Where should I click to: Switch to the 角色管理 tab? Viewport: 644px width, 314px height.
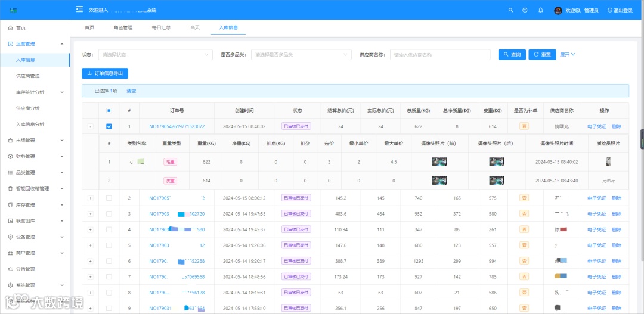tap(123, 27)
